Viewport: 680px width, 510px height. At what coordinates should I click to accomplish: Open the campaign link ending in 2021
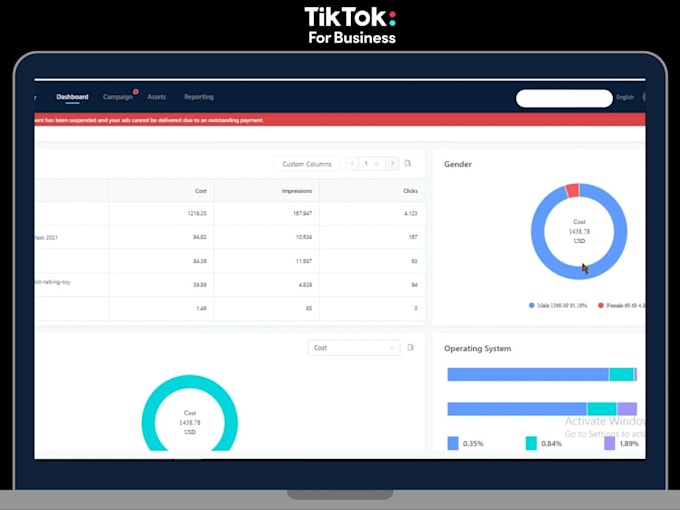point(46,238)
